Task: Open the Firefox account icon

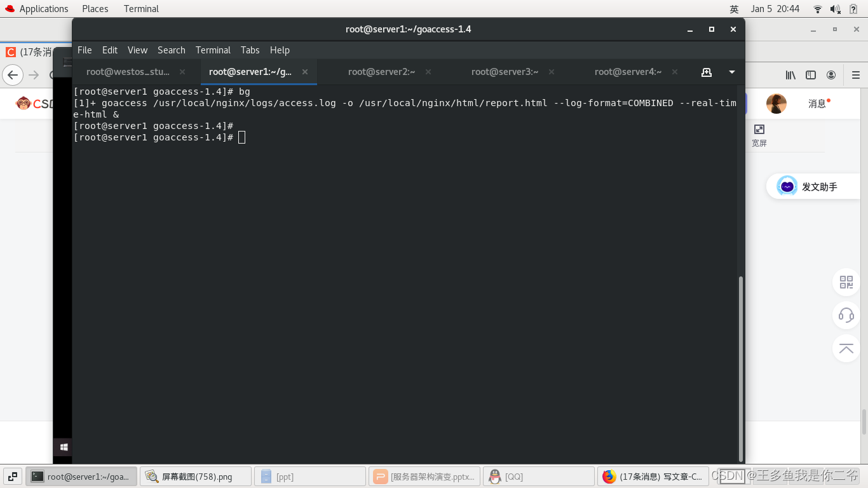Action: coord(831,75)
